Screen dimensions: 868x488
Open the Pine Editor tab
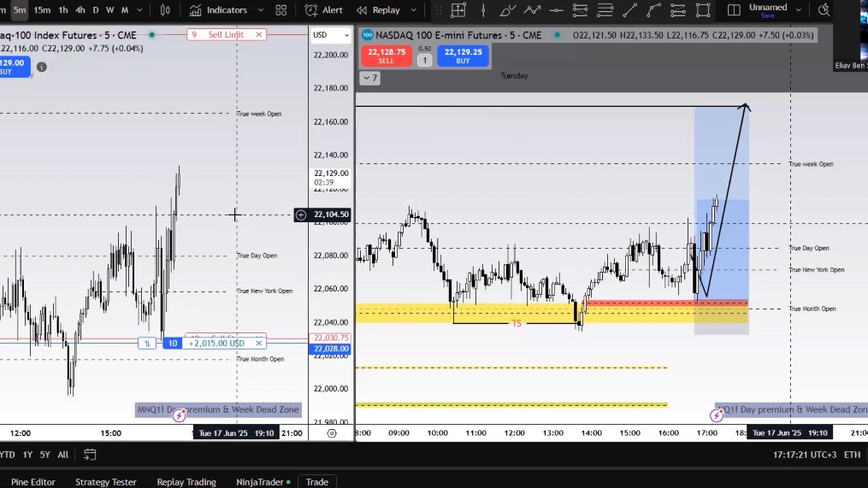coord(33,482)
